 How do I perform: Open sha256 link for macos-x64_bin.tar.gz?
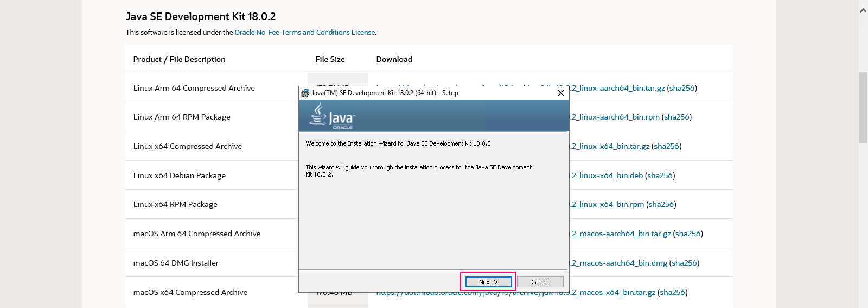673,292
